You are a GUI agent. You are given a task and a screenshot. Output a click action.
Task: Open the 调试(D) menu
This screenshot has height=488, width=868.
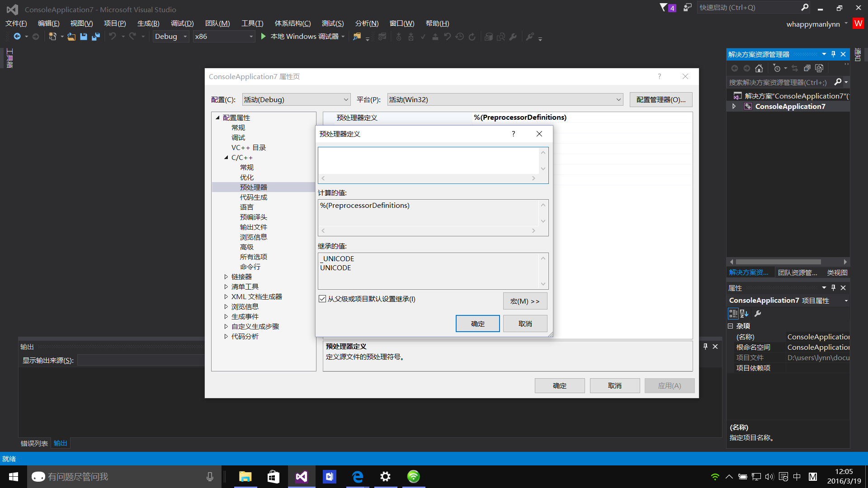click(182, 23)
